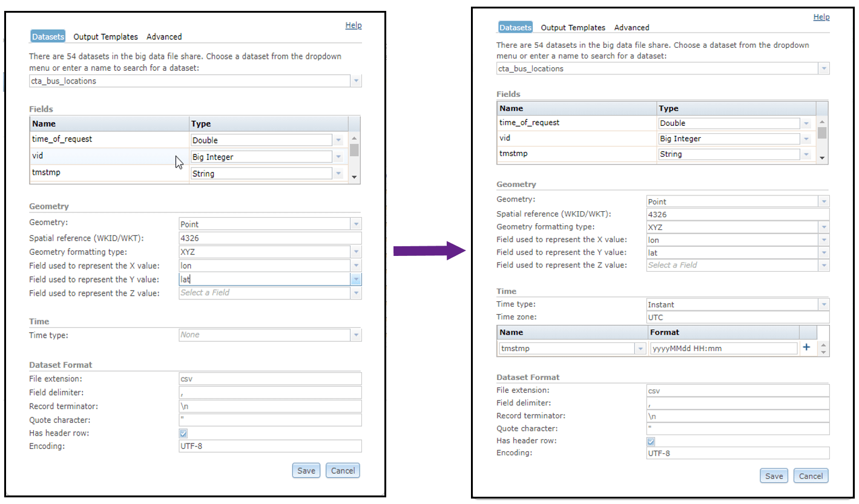Screen dimensions: 859x504
Task: Click Spatial reference 4326 field, left dialog
Action: tap(270, 238)
